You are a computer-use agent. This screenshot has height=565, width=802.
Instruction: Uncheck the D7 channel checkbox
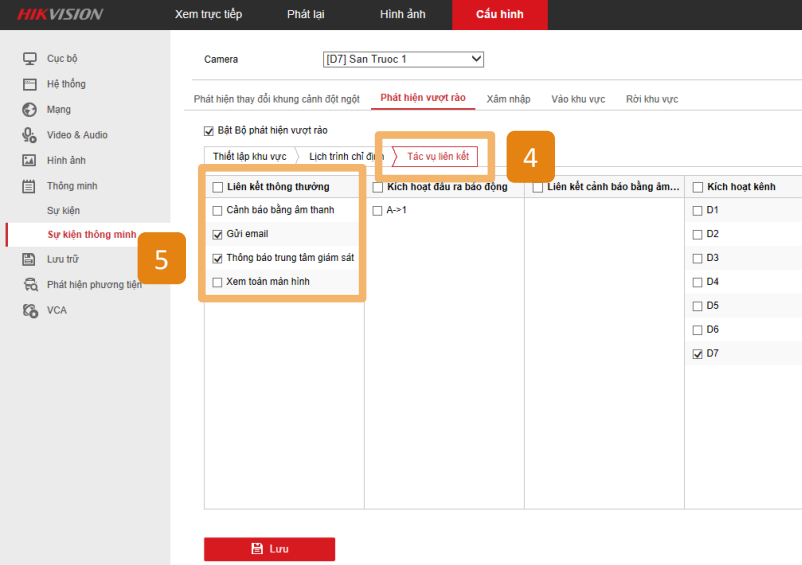coord(697,354)
